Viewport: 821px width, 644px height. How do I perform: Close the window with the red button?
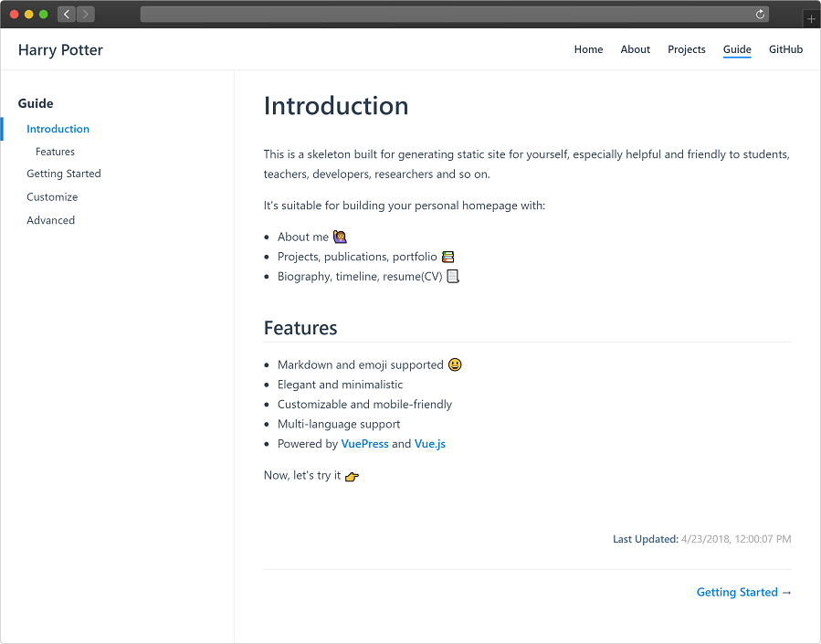(x=14, y=14)
